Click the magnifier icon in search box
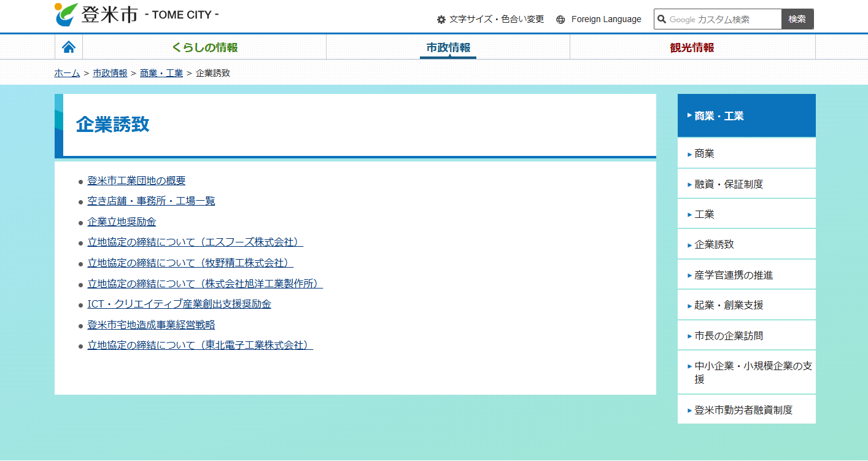The width and height of the screenshot is (868, 461). pos(662,20)
